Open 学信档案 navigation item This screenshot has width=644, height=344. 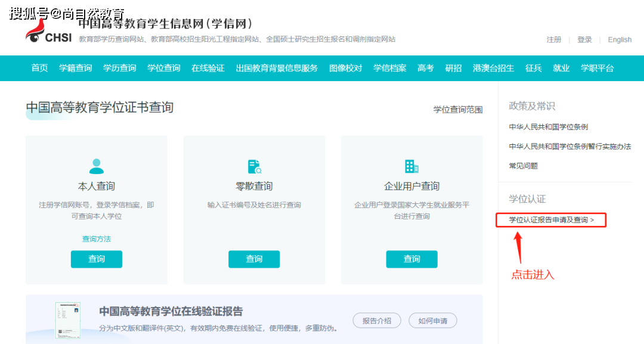389,68
